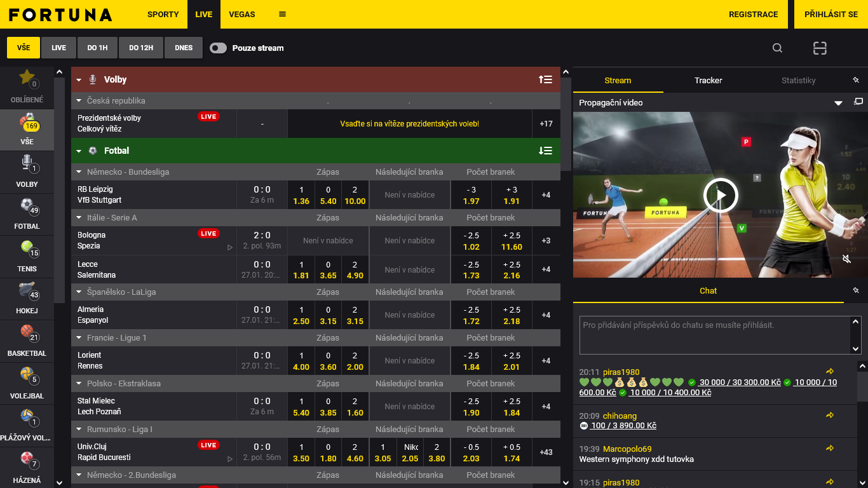Show +17 more bets for Prezidentské volby
The image size is (868, 488).
coord(546,124)
